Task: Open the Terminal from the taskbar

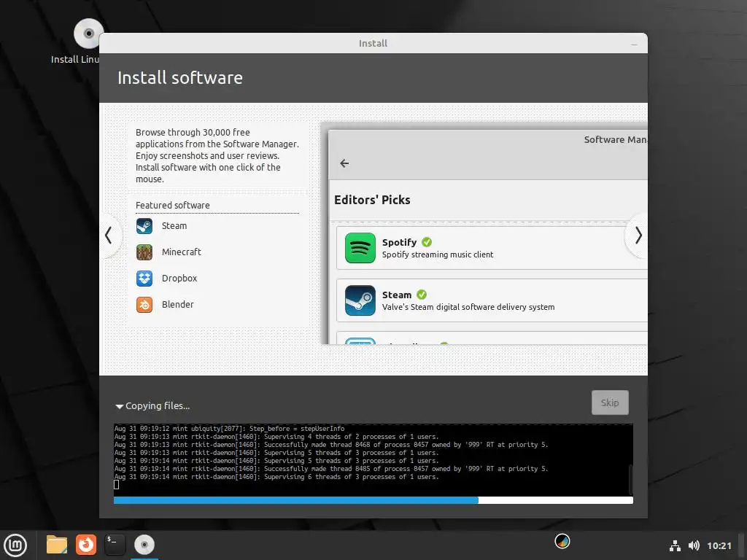Action: [115, 545]
